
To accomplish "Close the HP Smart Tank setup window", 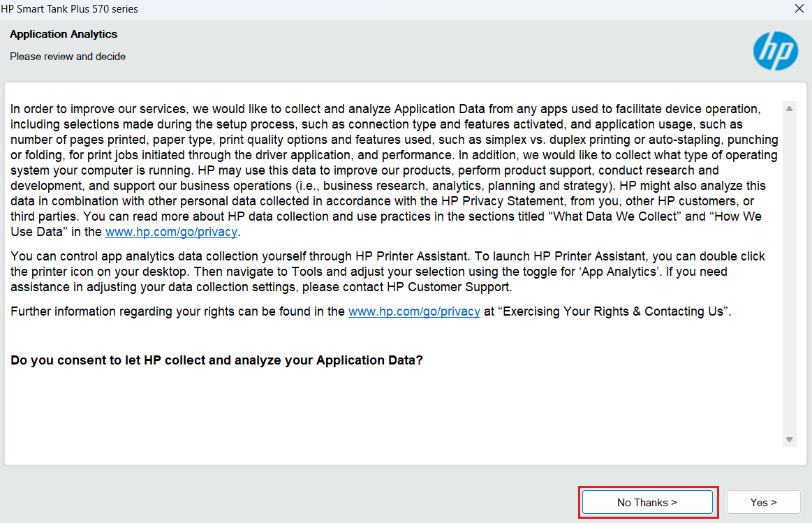I will tap(799, 9).
